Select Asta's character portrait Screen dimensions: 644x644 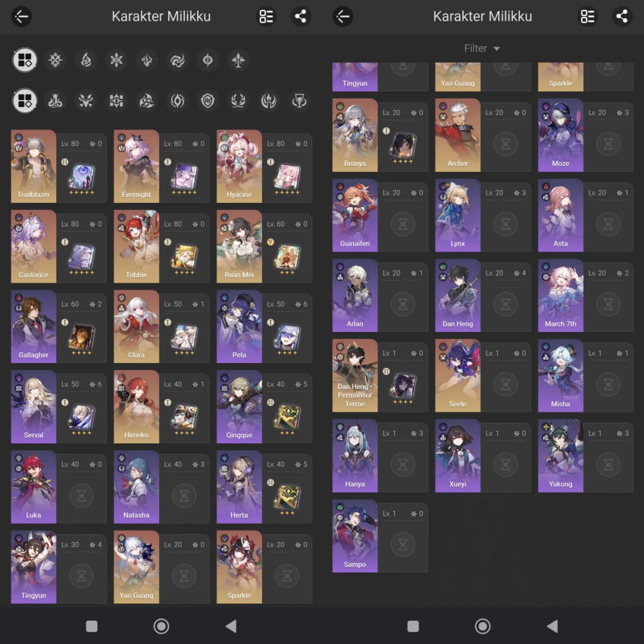tap(560, 215)
